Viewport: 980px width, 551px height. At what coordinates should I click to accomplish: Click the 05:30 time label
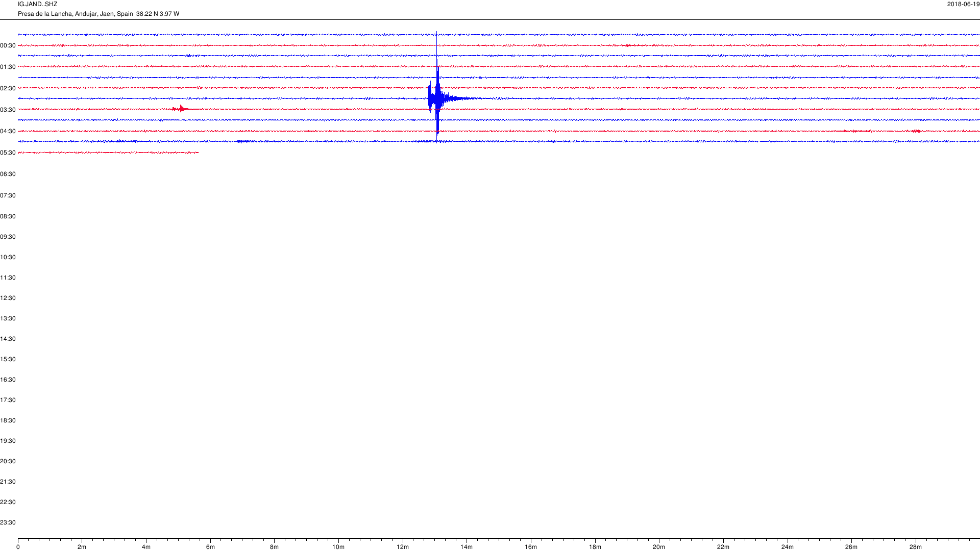[8, 153]
